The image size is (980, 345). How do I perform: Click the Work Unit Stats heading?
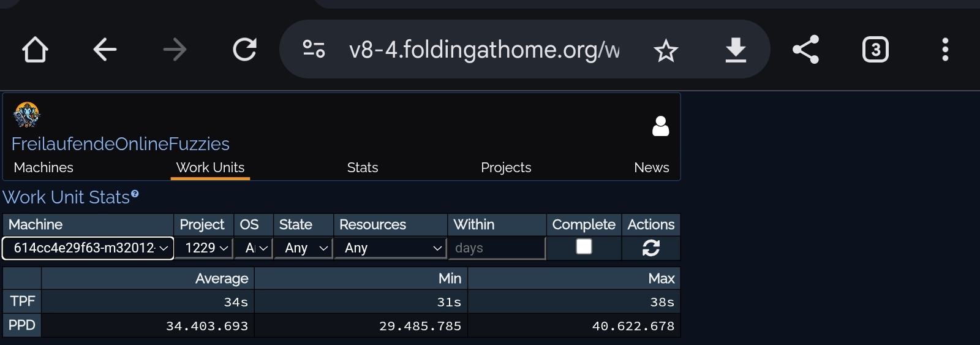[x=66, y=197]
